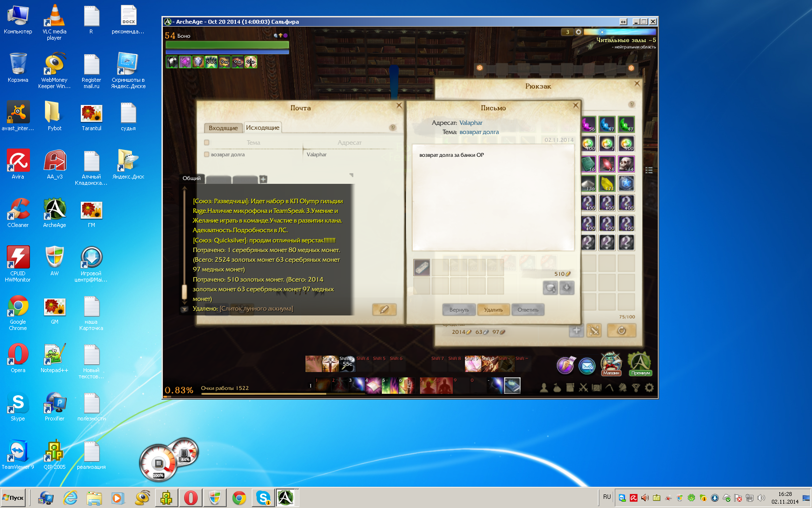Take all attachments with the down-arrow button
Image resolution: width=812 pixels, height=508 pixels.
[x=566, y=288]
